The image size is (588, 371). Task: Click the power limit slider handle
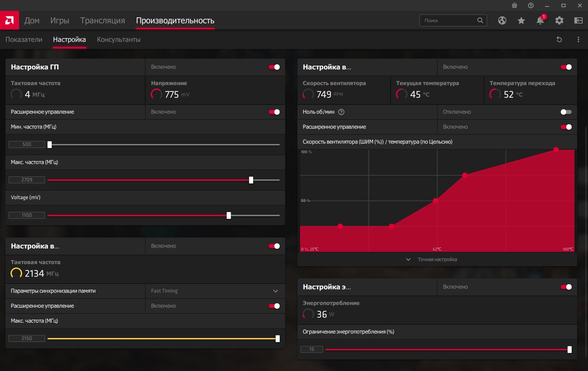point(570,350)
